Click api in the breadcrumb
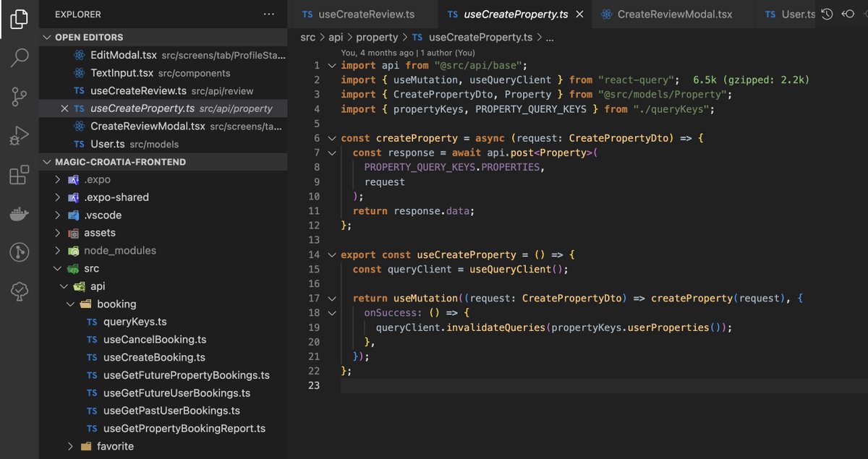 (x=334, y=37)
